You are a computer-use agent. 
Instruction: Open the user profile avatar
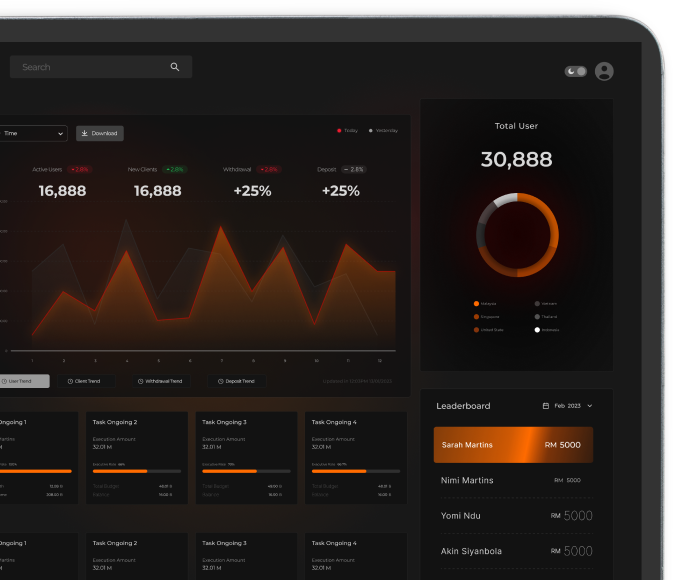(604, 71)
